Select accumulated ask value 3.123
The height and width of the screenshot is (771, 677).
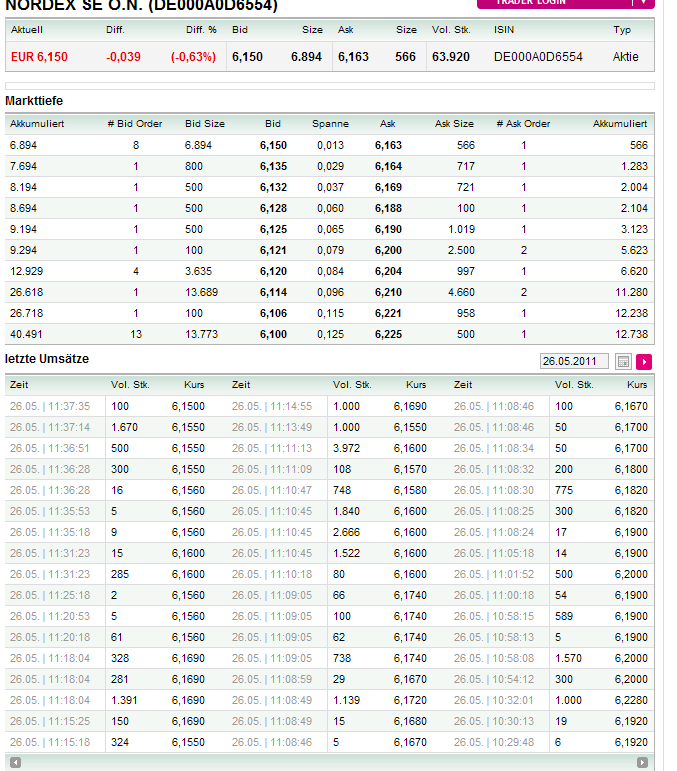click(634, 230)
